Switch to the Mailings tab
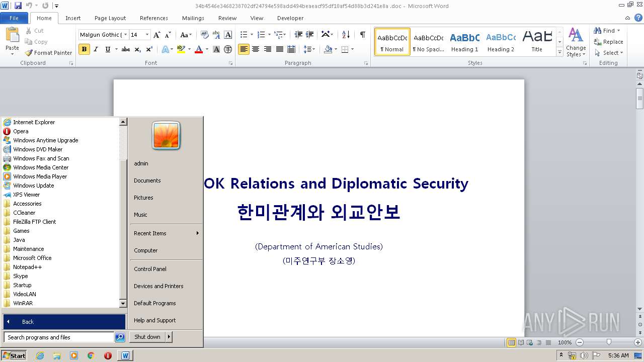The width and height of the screenshot is (644, 362). [193, 18]
